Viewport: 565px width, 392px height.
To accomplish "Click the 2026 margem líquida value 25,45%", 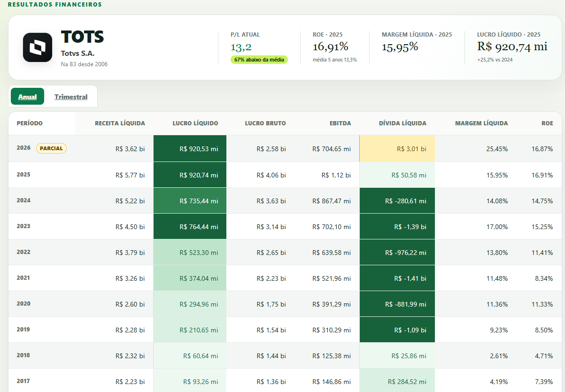I will [x=497, y=149].
